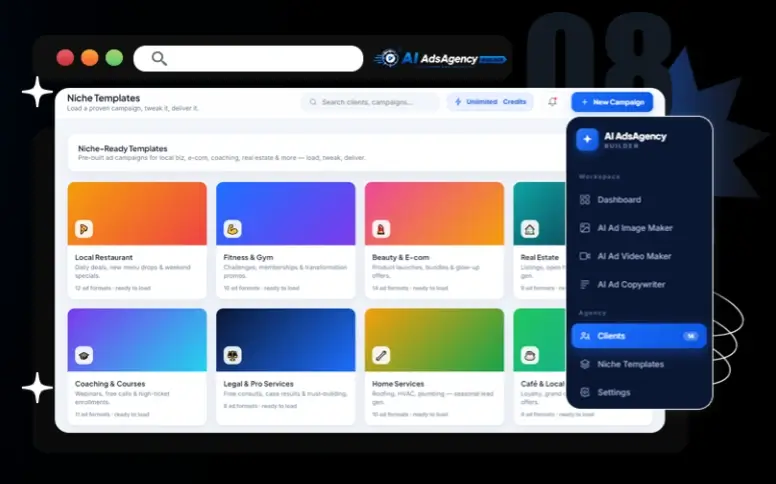Open AI Ad Video Maker menu item
The height and width of the screenshot is (484, 776).
(x=638, y=256)
